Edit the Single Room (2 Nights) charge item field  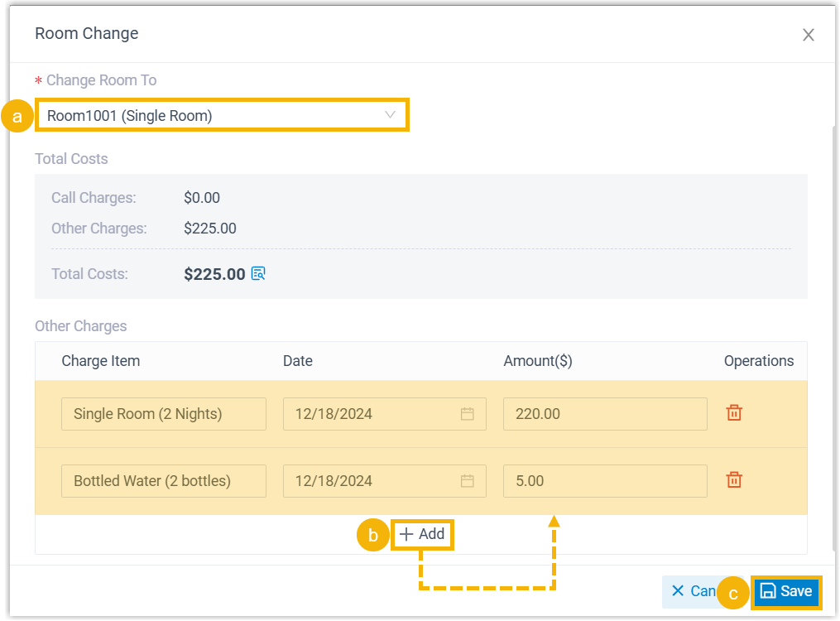163,414
